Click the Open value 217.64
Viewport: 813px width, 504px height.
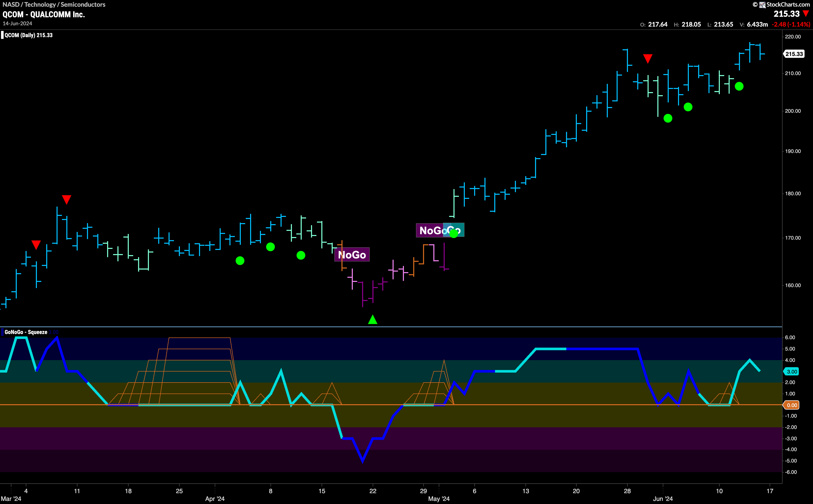pos(658,24)
